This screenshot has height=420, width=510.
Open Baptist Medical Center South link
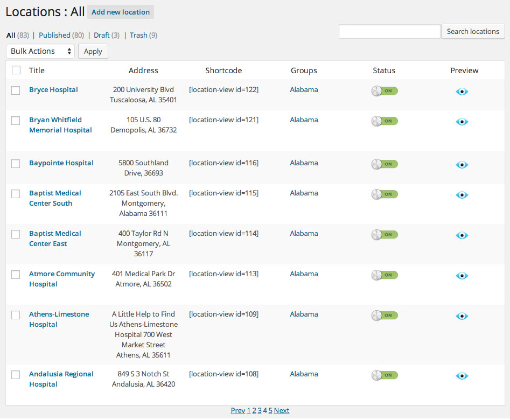55,198
